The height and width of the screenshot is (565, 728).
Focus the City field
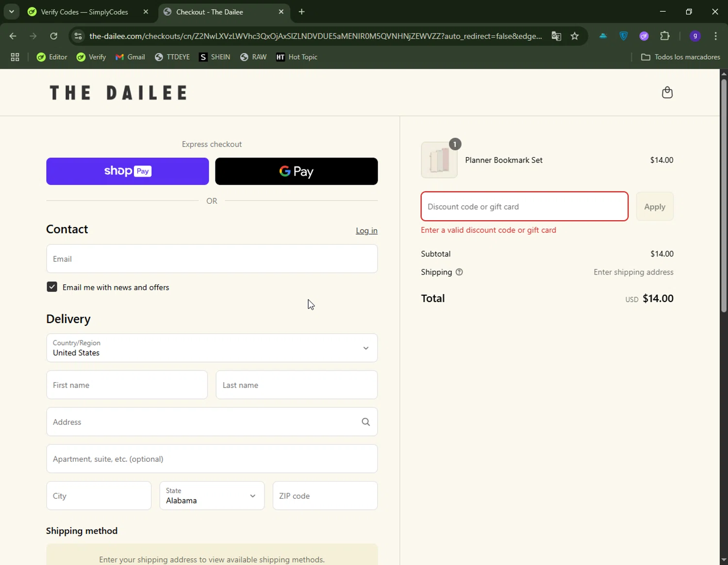[99, 496]
